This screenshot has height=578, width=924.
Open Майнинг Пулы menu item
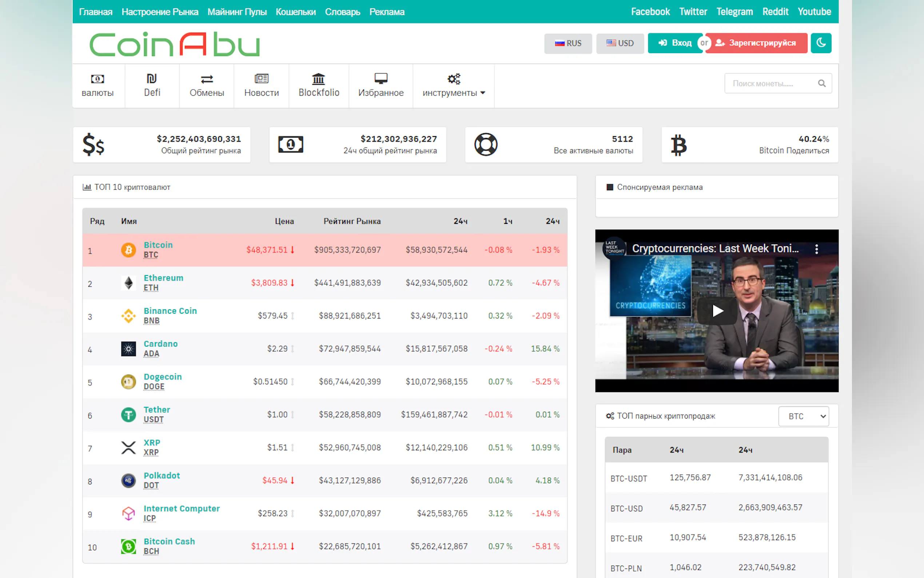237,12
